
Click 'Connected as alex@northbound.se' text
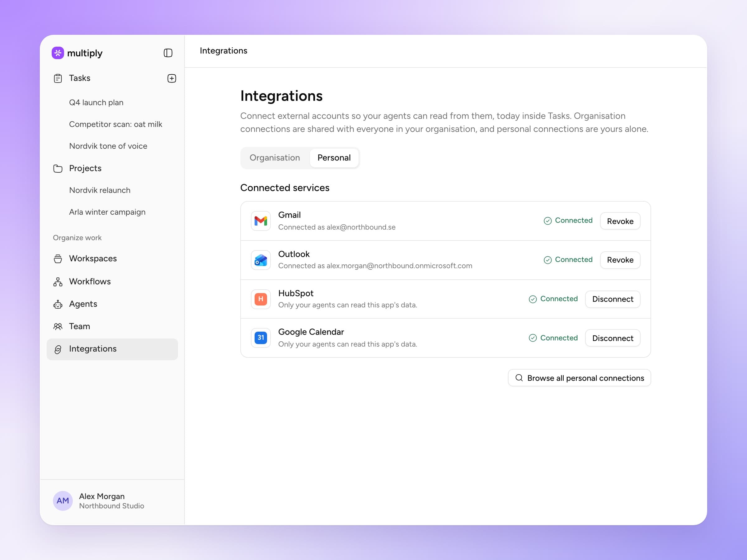[337, 227]
